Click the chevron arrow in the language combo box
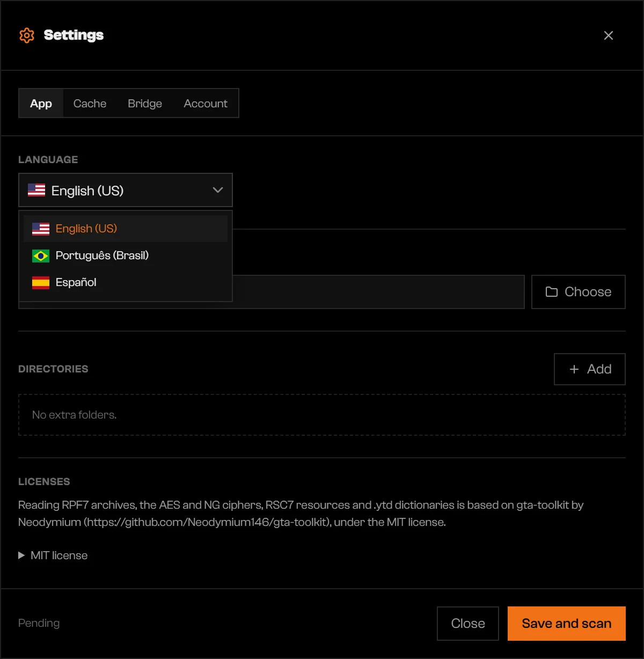 [218, 190]
